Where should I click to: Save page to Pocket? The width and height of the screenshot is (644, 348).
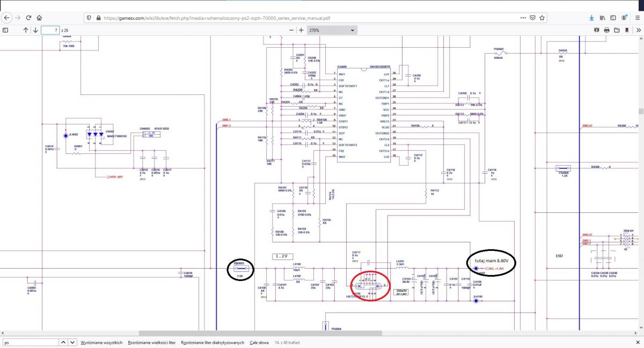(x=532, y=18)
